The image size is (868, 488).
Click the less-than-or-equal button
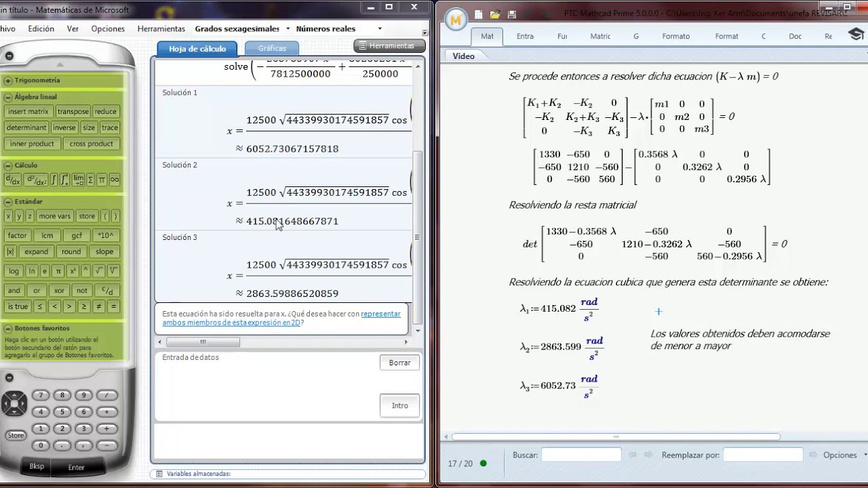[39, 306]
